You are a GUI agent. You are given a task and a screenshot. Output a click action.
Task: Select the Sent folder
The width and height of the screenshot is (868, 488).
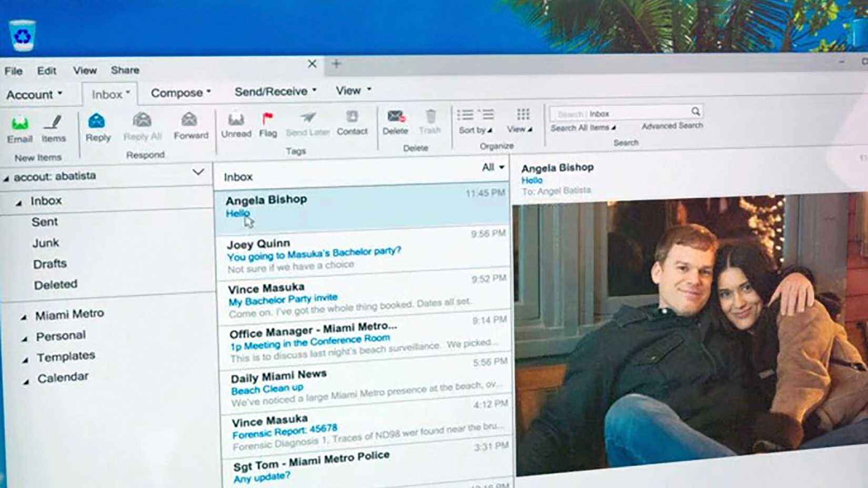click(45, 222)
